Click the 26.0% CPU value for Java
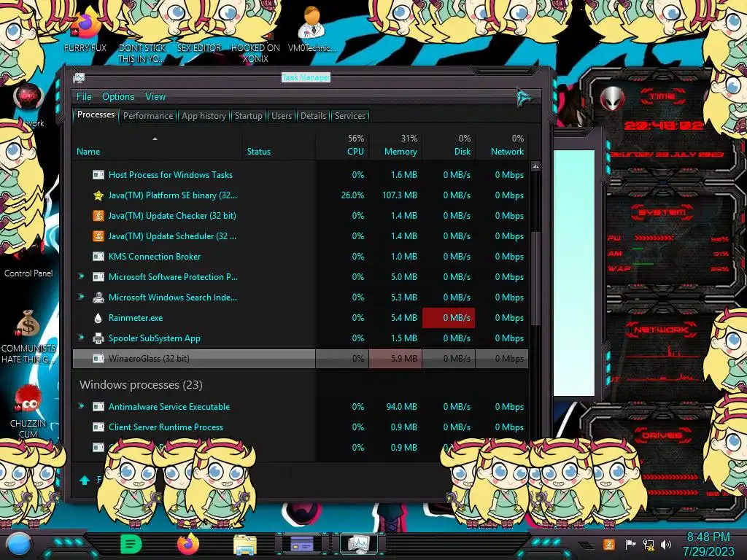747x560 pixels. click(x=352, y=195)
